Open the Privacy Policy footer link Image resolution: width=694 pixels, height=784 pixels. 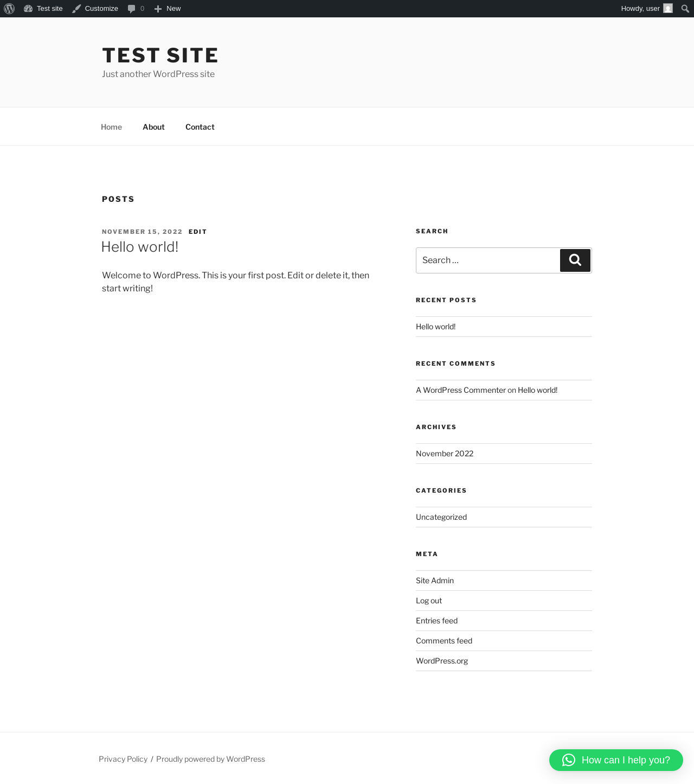pos(123,759)
